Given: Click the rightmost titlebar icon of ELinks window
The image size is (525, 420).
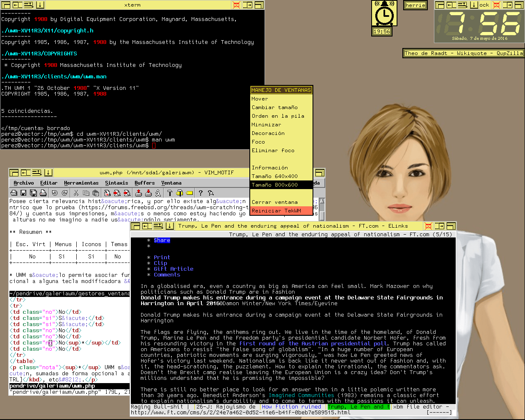Looking at the screenshot, I should pyautogui.click(x=451, y=226).
